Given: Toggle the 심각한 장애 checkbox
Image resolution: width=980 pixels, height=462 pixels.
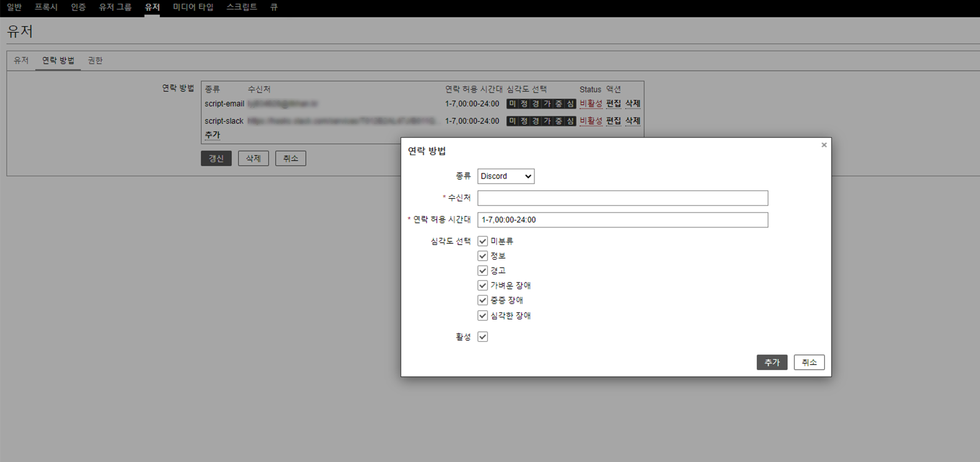Looking at the screenshot, I should click(x=482, y=315).
